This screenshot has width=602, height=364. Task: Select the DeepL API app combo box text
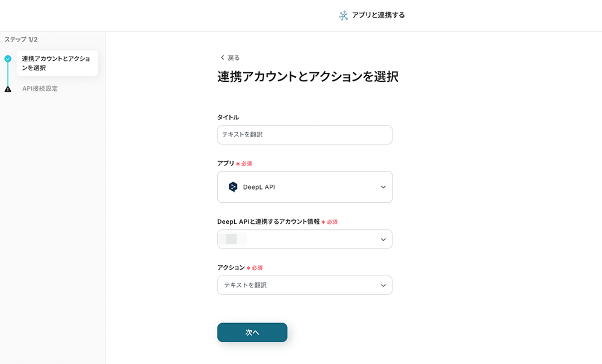259,187
